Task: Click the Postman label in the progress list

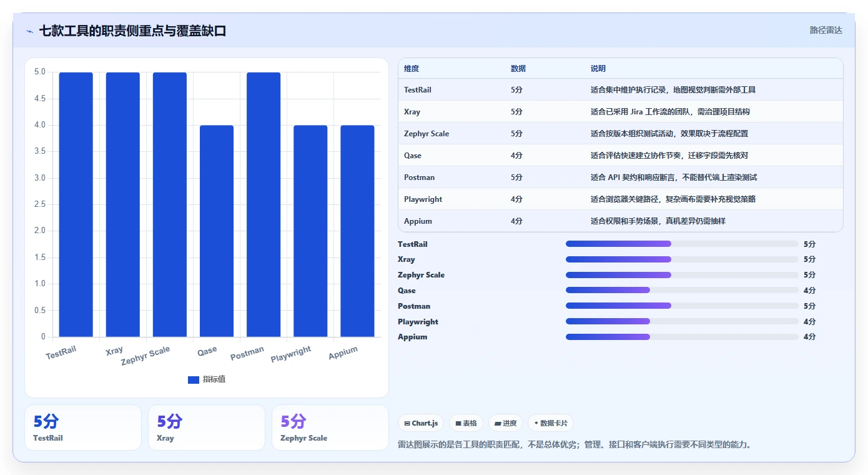Action: coord(414,306)
